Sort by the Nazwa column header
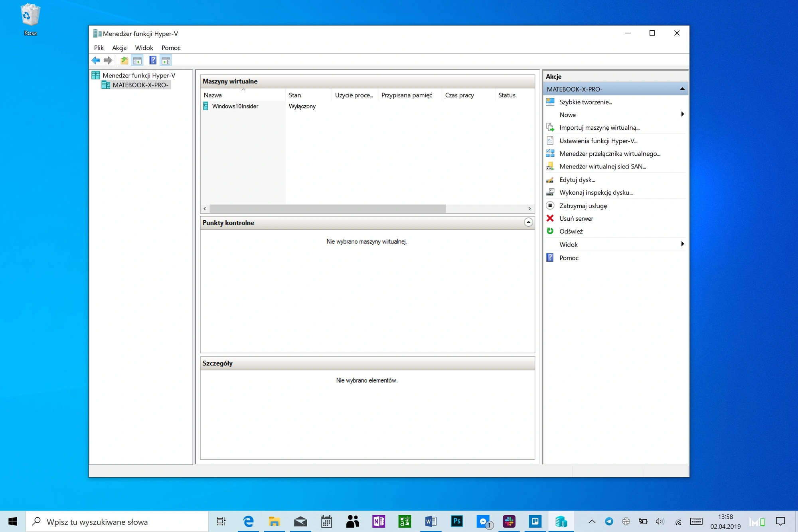798x532 pixels. pos(243,95)
